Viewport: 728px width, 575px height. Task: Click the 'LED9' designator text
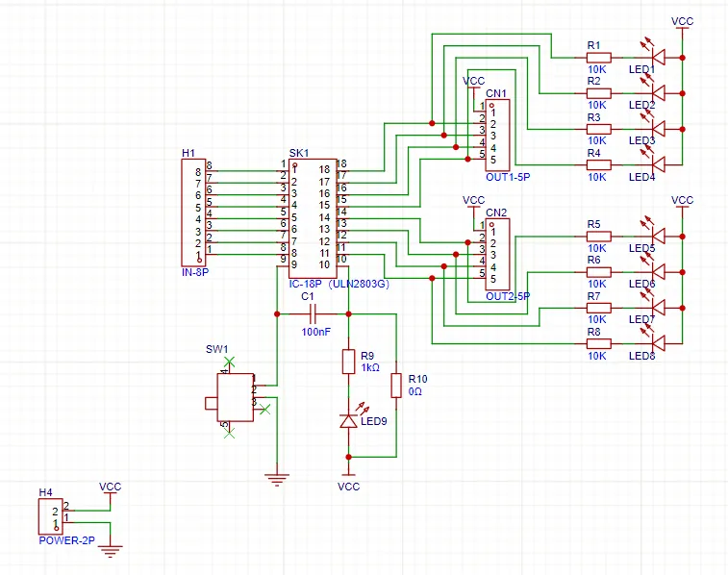pyautogui.click(x=374, y=421)
